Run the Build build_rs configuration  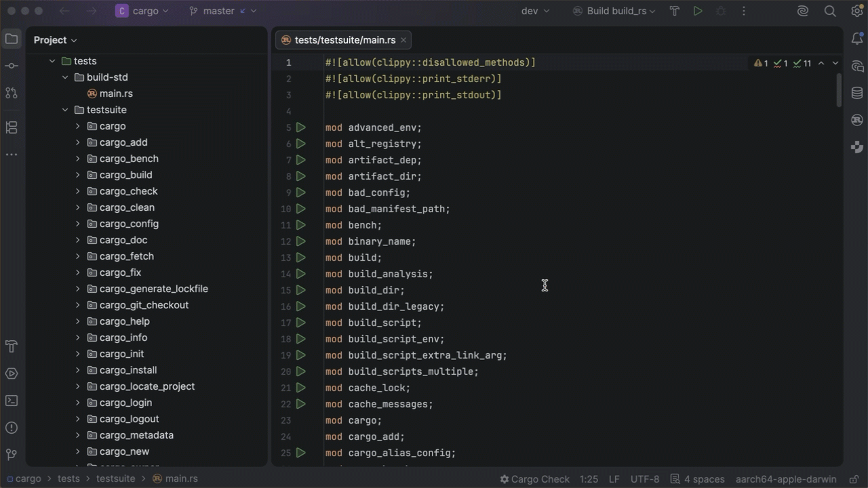(698, 11)
